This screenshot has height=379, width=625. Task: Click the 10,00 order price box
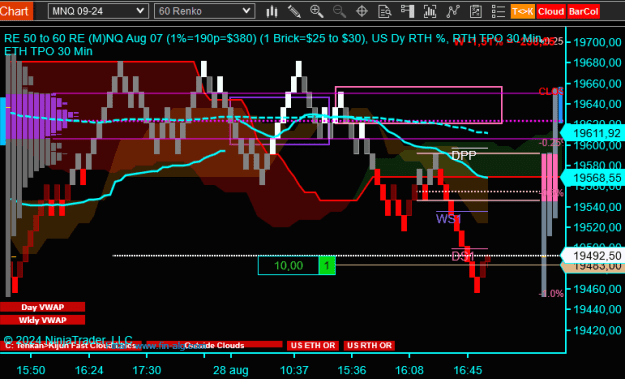pos(289,265)
